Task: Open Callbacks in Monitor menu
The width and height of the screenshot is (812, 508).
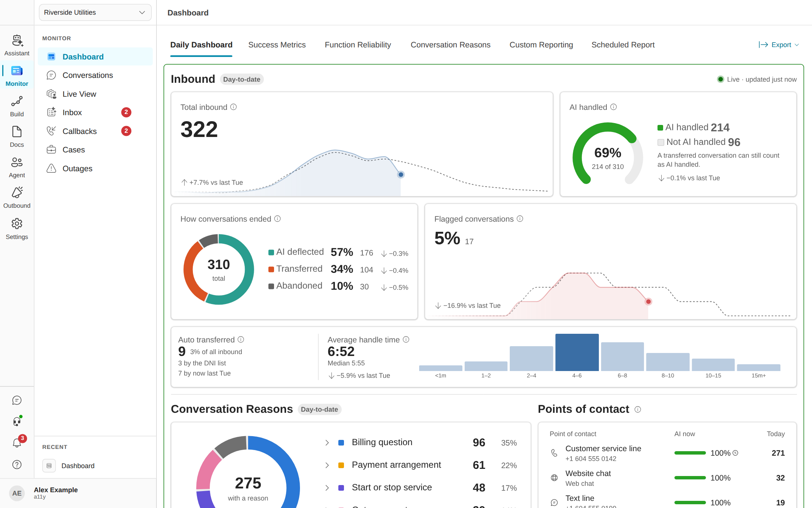Action: click(x=95, y=131)
